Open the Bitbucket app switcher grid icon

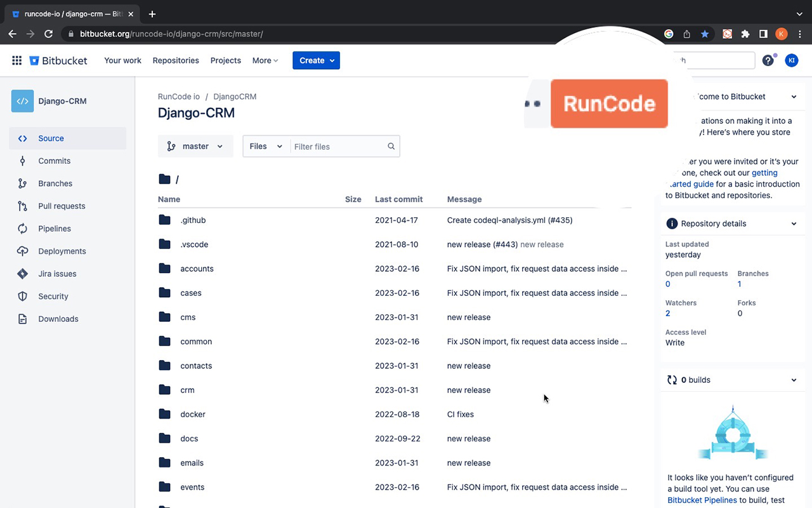pos(17,60)
